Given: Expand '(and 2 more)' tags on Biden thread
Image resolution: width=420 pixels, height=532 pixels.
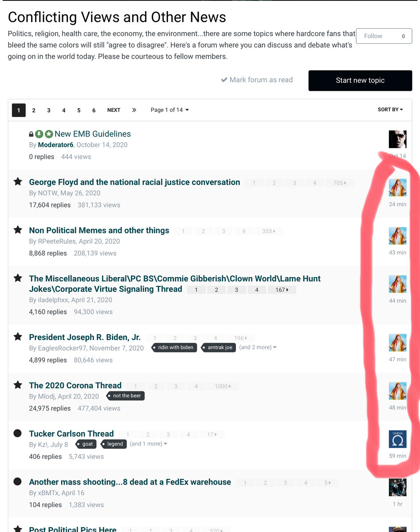Looking at the screenshot, I should pyautogui.click(x=258, y=347).
